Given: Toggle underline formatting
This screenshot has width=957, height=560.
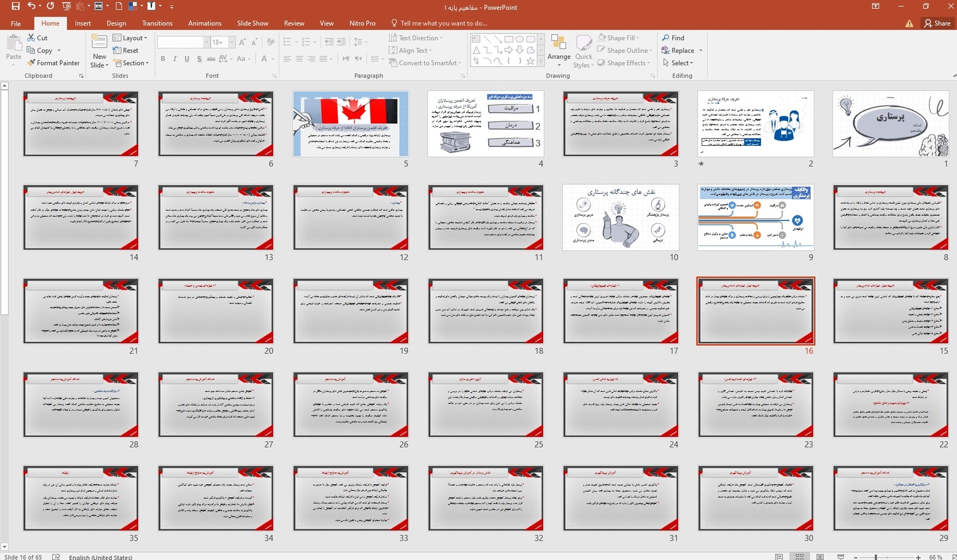Looking at the screenshot, I should tap(187, 59).
